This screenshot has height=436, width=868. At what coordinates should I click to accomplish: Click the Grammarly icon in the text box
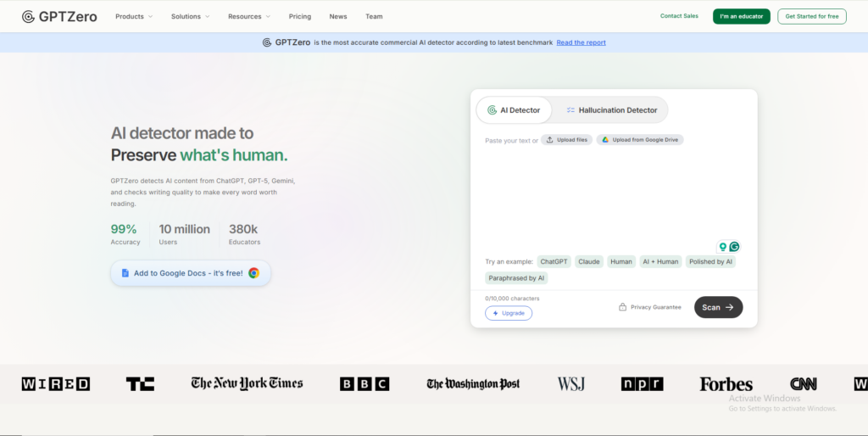pos(735,247)
